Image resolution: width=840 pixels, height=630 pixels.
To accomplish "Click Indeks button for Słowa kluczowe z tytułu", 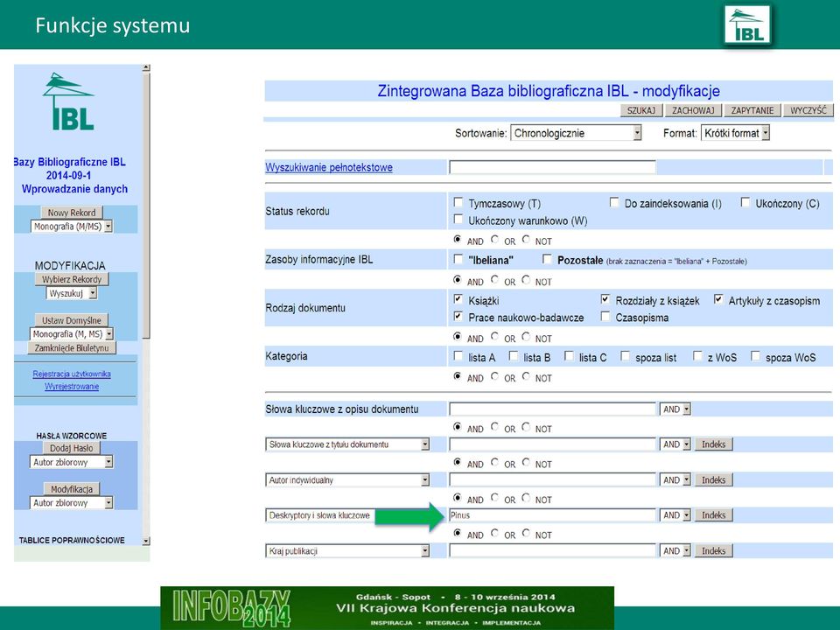I will tap(714, 444).
